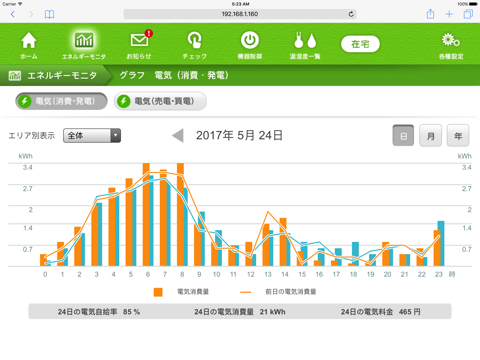Image resolution: width=480 pixels, height=360 pixels.
Task: Click 前日の電気消費量 legend line
Action: click(x=245, y=292)
